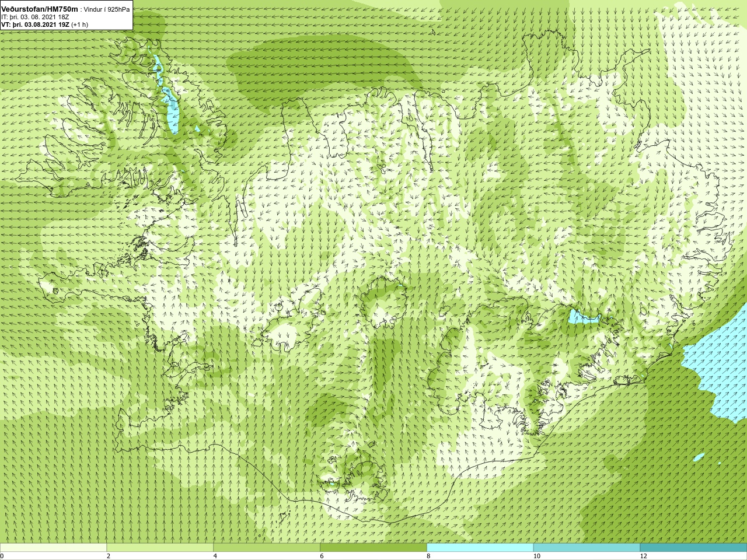Viewport: 747px width, 560px height.
Task: Select the 2–4 light green legend swatch
Action: click(160, 548)
